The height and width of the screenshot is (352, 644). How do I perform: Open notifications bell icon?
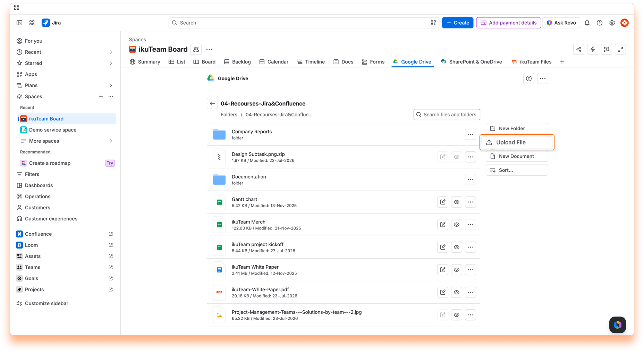point(587,23)
